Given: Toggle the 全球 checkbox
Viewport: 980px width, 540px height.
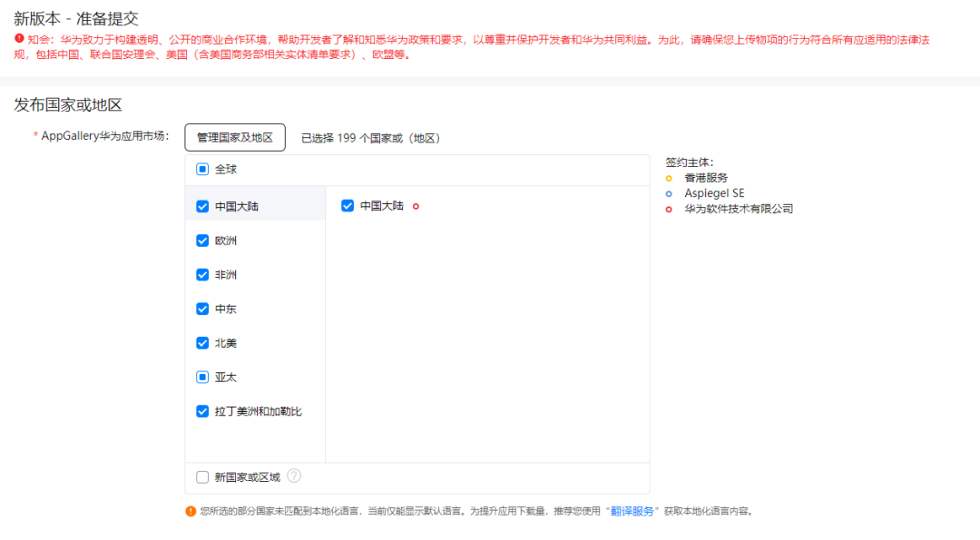Looking at the screenshot, I should (x=202, y=170).
